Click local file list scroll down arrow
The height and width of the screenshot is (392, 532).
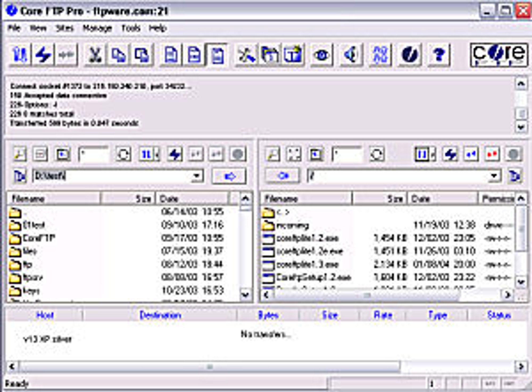click(x=246, y=294)
